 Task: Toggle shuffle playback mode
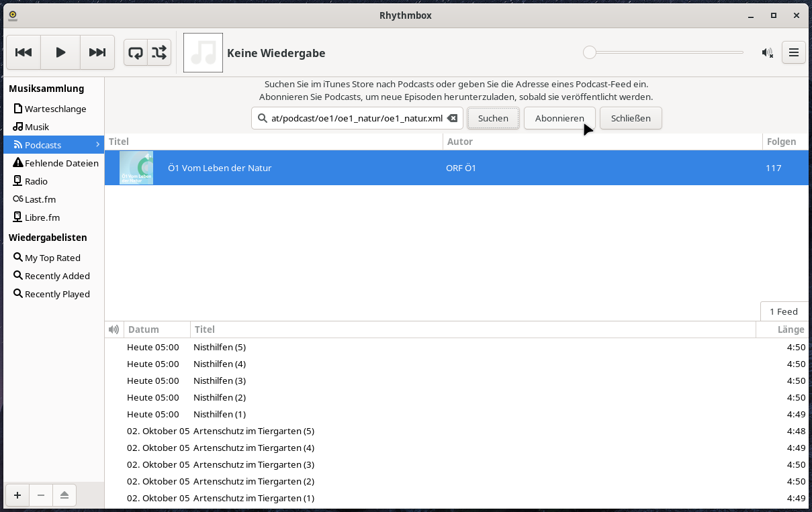click(x=159, y=52)
